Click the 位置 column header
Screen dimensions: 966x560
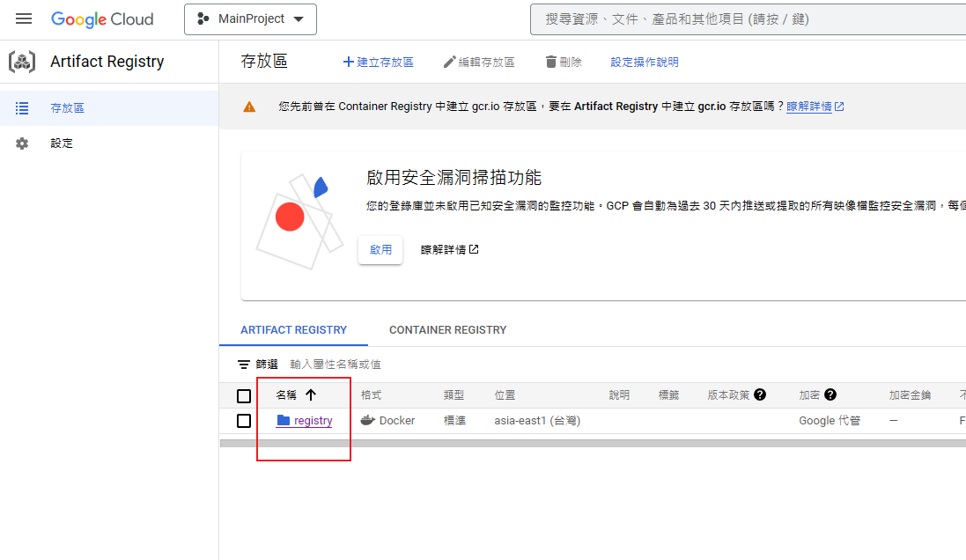[505, 395]
